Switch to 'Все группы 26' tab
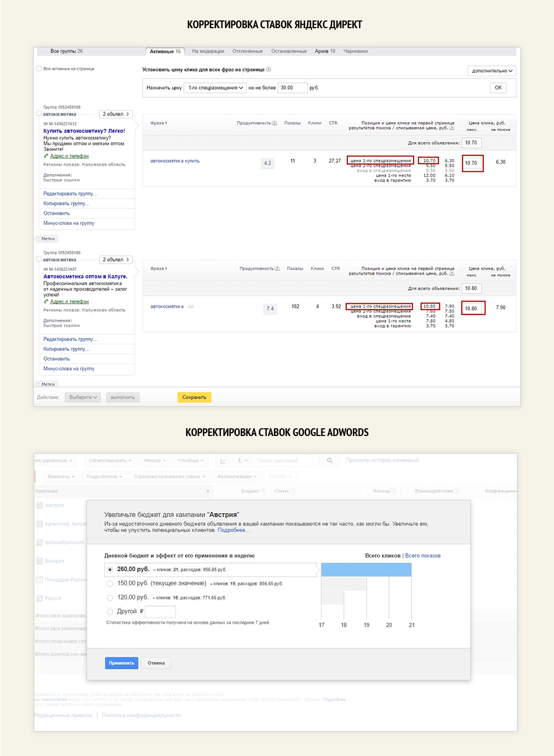 [66, 51]
